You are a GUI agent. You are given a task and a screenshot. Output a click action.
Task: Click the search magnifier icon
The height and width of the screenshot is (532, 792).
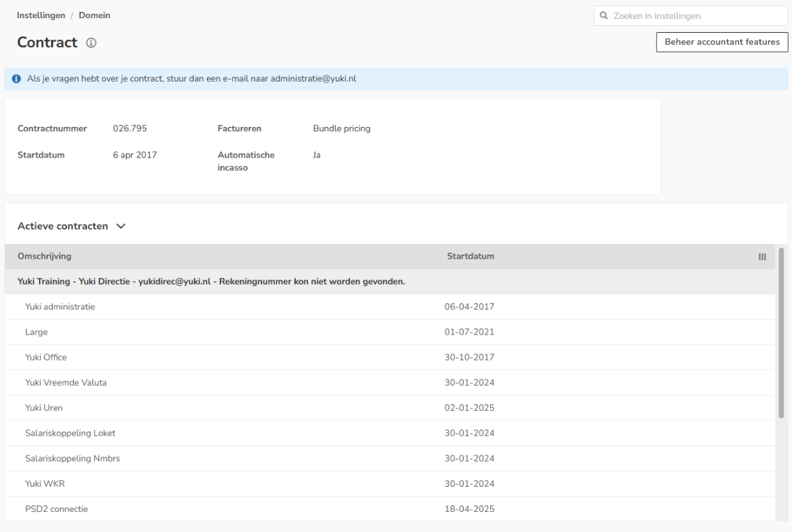click(x=604, y=15)
